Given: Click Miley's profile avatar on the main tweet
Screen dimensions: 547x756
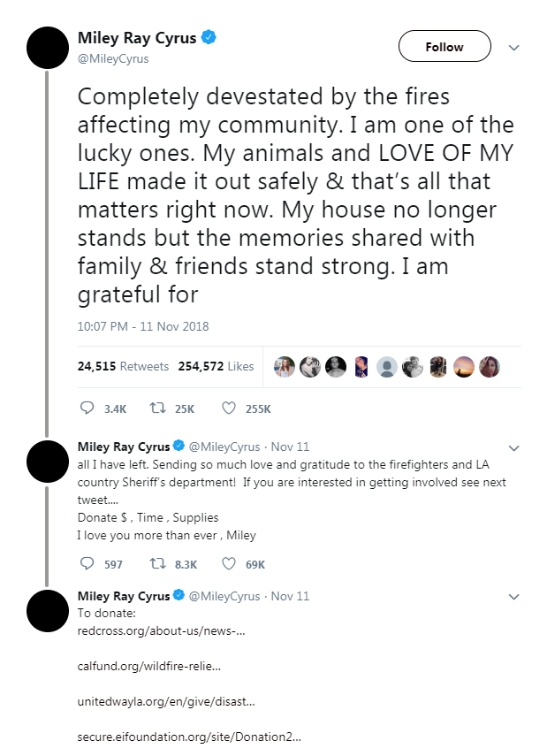Looking at the screenshot, I should (47, 48).
